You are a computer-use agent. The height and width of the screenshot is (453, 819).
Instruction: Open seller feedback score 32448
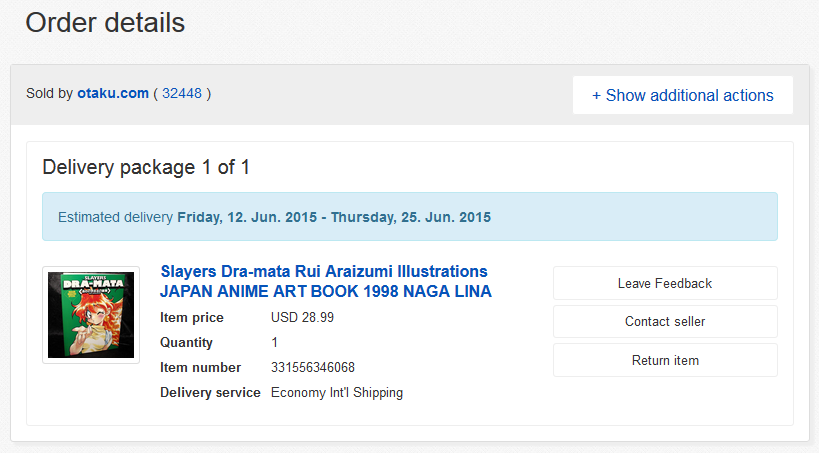(182, 94)
